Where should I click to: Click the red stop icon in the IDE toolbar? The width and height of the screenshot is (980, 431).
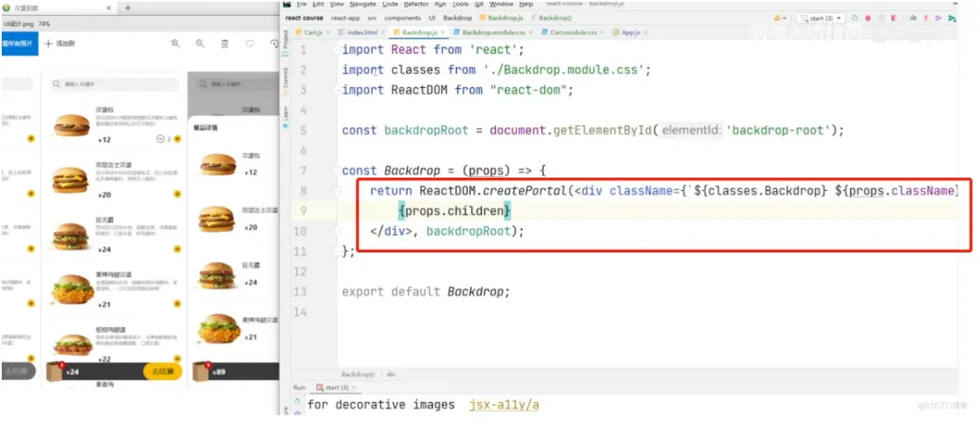[895, 18]
